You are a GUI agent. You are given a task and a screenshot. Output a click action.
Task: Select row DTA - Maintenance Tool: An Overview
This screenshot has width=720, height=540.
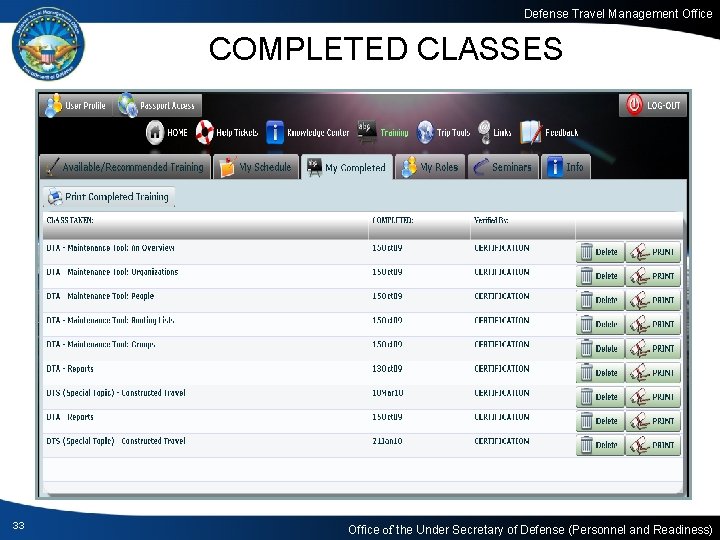point(363,252)
